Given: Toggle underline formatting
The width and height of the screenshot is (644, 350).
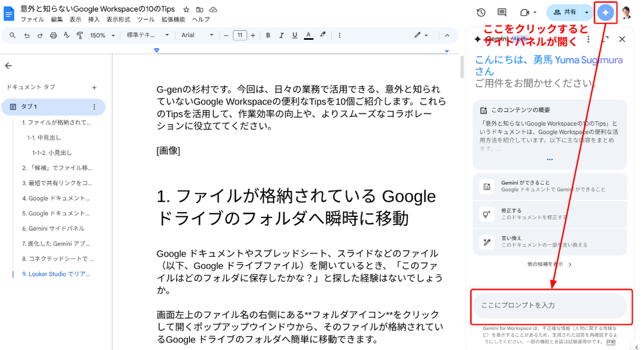Looking at the screenshot, I should [x=295, y=35].
